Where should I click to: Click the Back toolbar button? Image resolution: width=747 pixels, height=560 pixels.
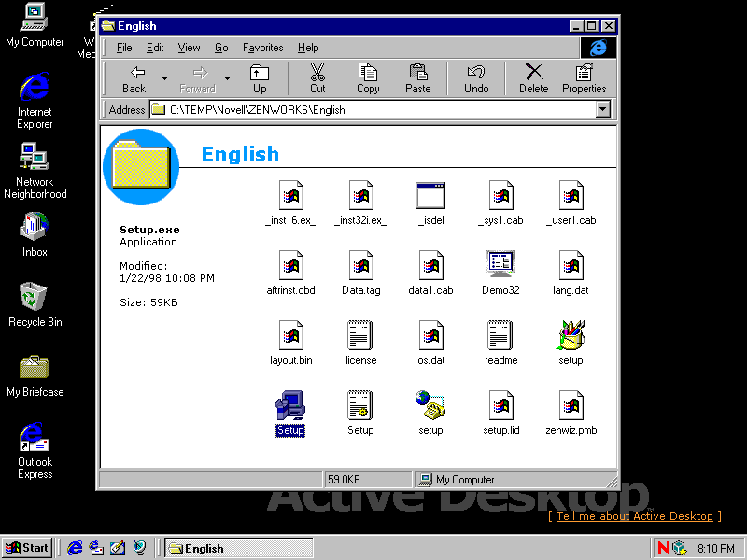pos(134,78)
